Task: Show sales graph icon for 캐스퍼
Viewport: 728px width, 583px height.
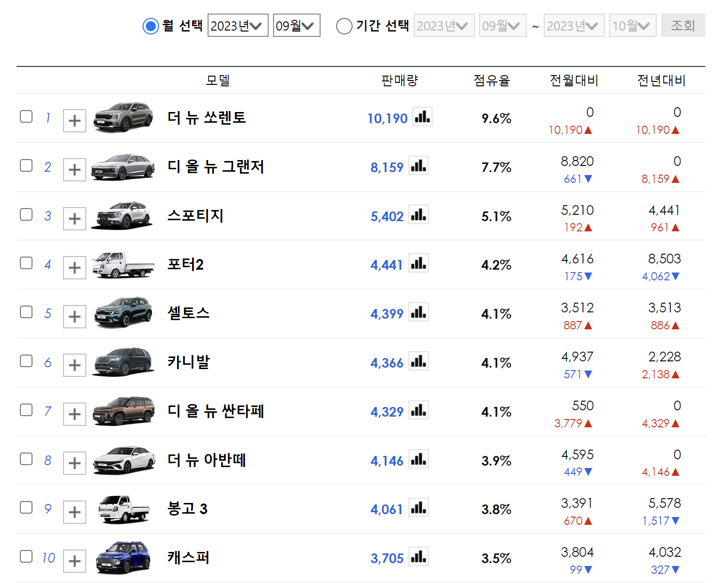Action: point(418,557)
